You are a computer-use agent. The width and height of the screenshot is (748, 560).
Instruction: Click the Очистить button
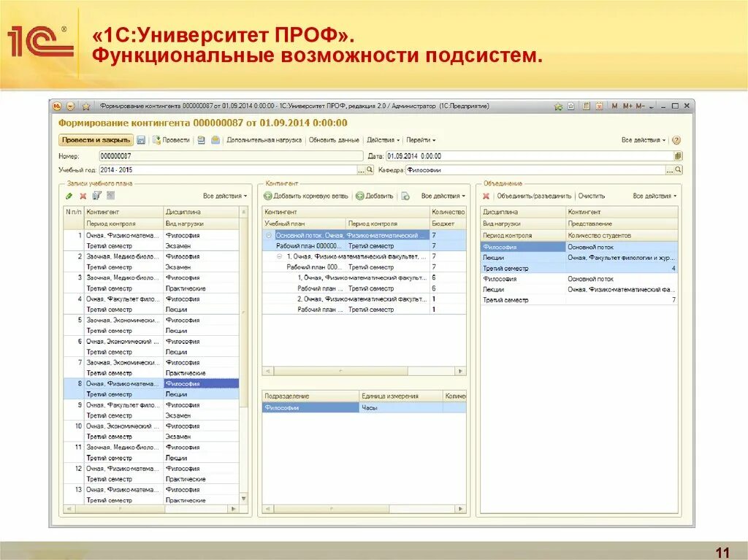pos(592,196)
